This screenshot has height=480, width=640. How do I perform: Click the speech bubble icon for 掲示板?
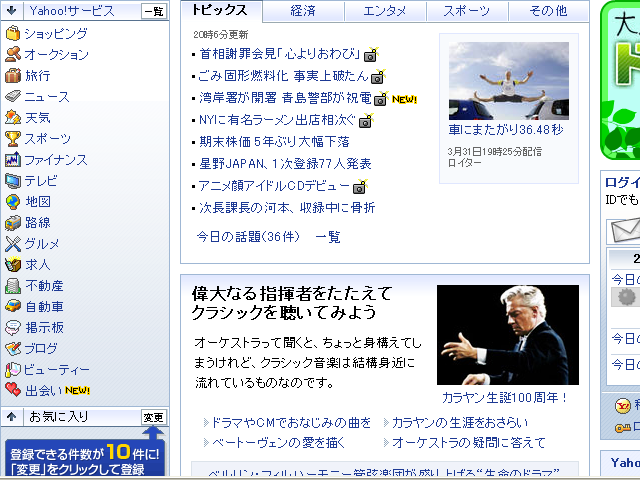pyautogui.click(x=13, y=328)
